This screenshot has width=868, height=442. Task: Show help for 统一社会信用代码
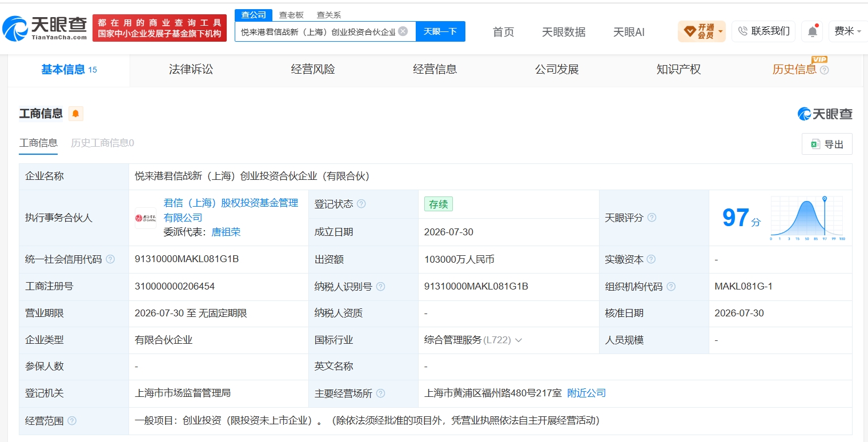coord(110,259)
